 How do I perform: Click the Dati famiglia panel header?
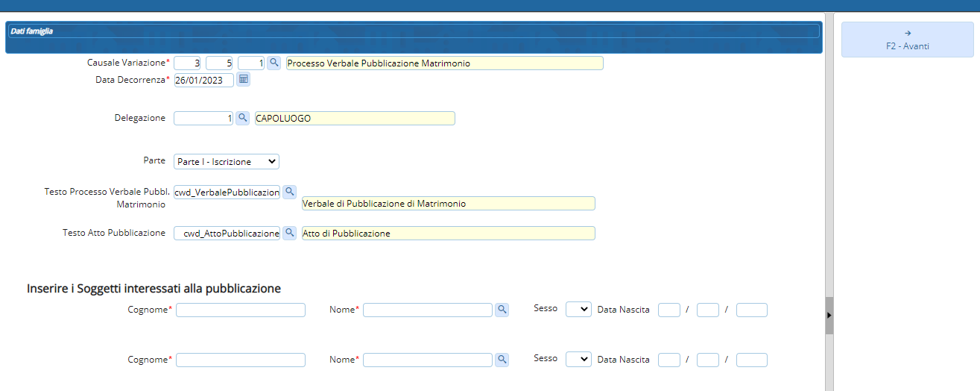click(x=414, y=31)
